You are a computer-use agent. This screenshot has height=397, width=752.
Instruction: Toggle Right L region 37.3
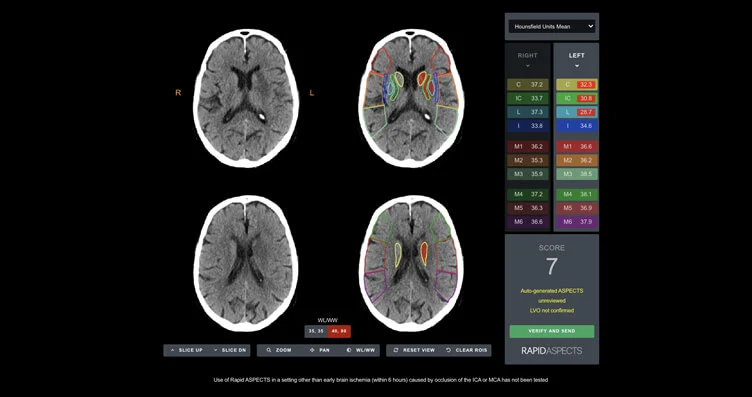click(x=528, y=113)
